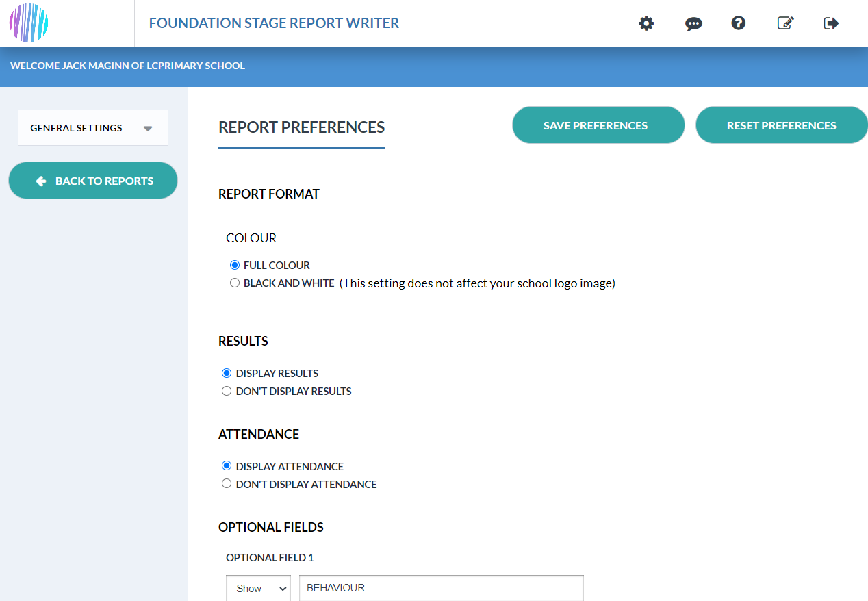The width and height of the screenshot is (868, 601).
Task: Click the school logo image note text
Action: 477,283
